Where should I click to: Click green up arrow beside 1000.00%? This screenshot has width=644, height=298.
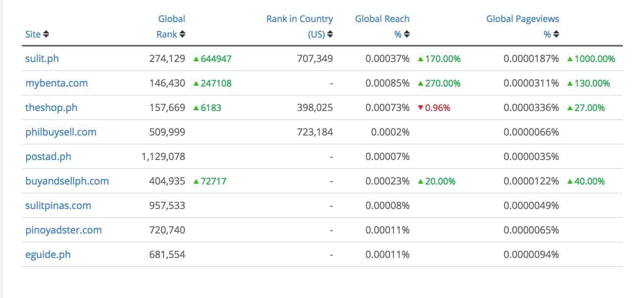(570, 59)
